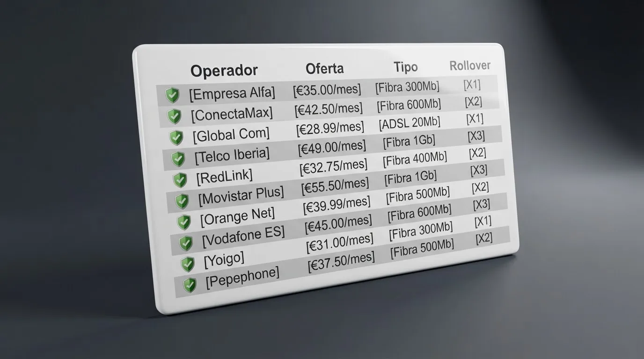Click the [€35.00/mes] offer price
The image size is (644, 359).
coord(327,90)
